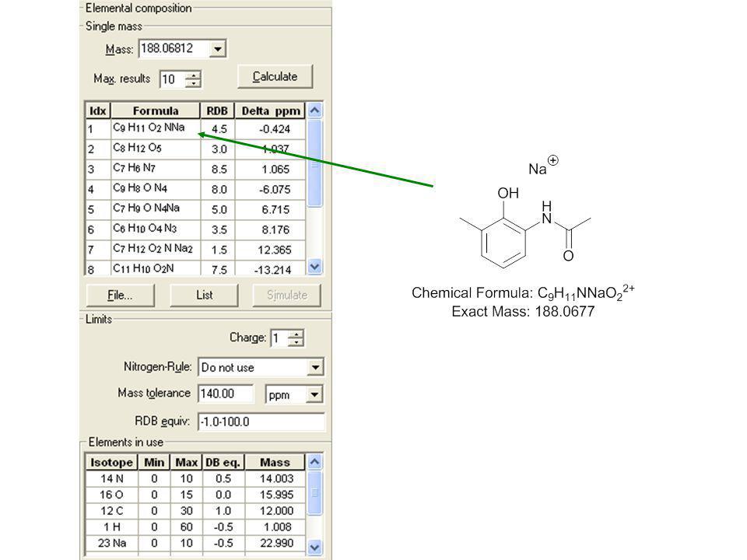Click the Delta ppm value -6.075
The height and width of the screenshot is (560, 747).
[x=275, y=189]
